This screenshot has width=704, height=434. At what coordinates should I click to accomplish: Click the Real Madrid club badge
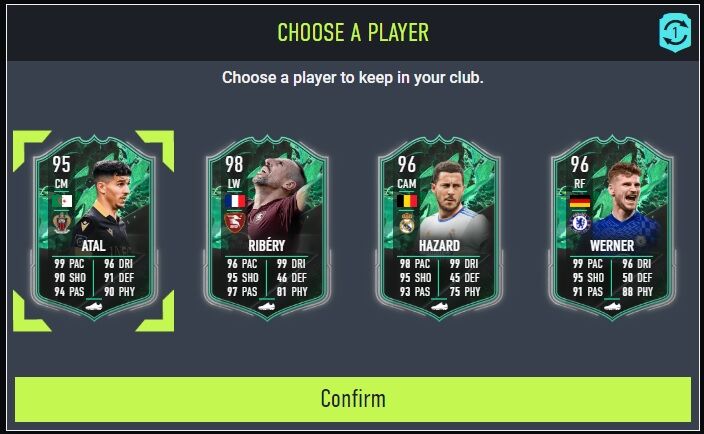tap(407, 223)
